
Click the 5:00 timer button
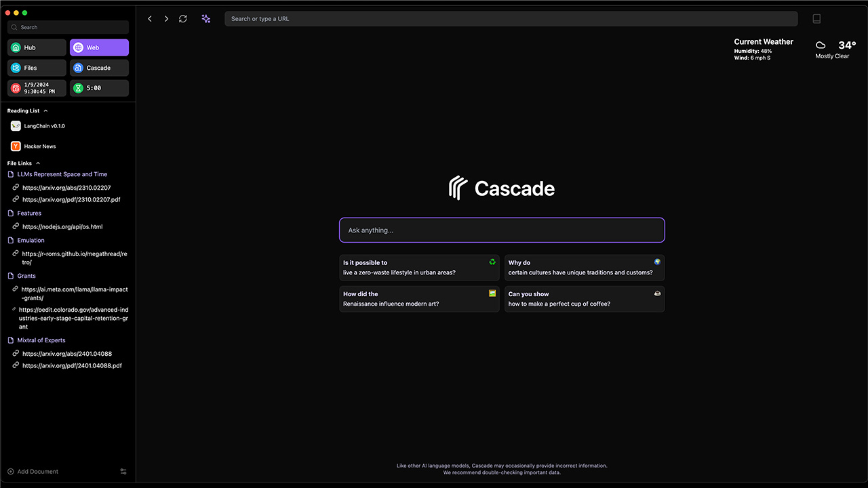point(99,88)
